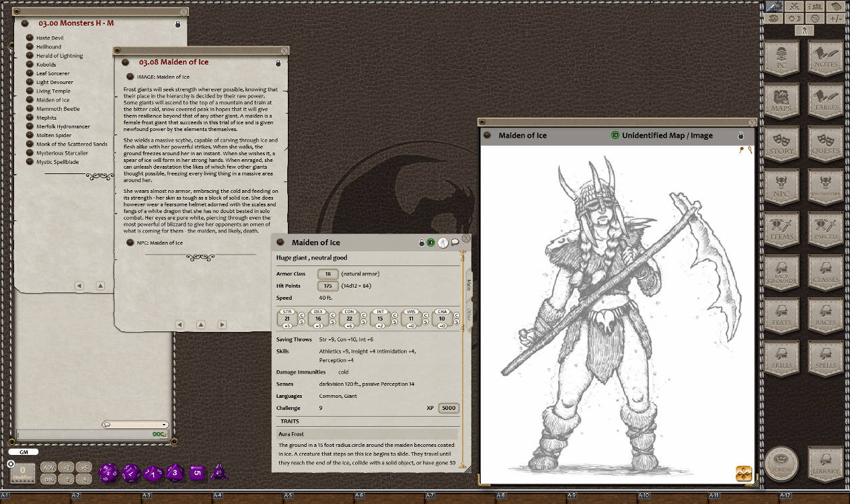The height and width of the screenshot is (504, 850).
Task: Toggle the ID identification on Maiden of Ice statblock
Action: coord(431,243)
